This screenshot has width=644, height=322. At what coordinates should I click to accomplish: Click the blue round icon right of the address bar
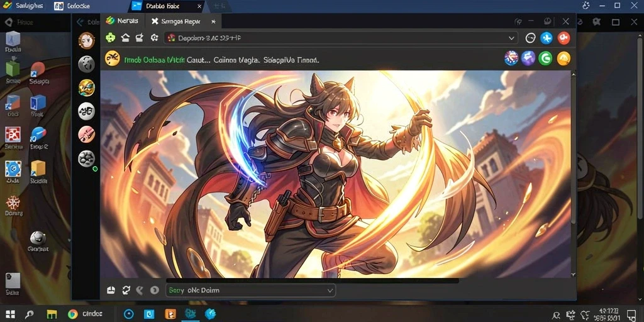click(x=547, y=38)
